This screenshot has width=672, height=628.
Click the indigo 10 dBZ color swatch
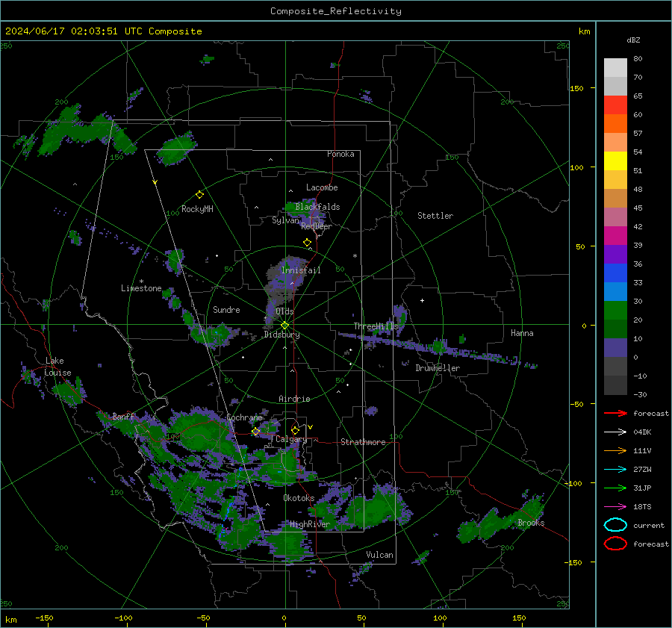[x=615, y=348]
